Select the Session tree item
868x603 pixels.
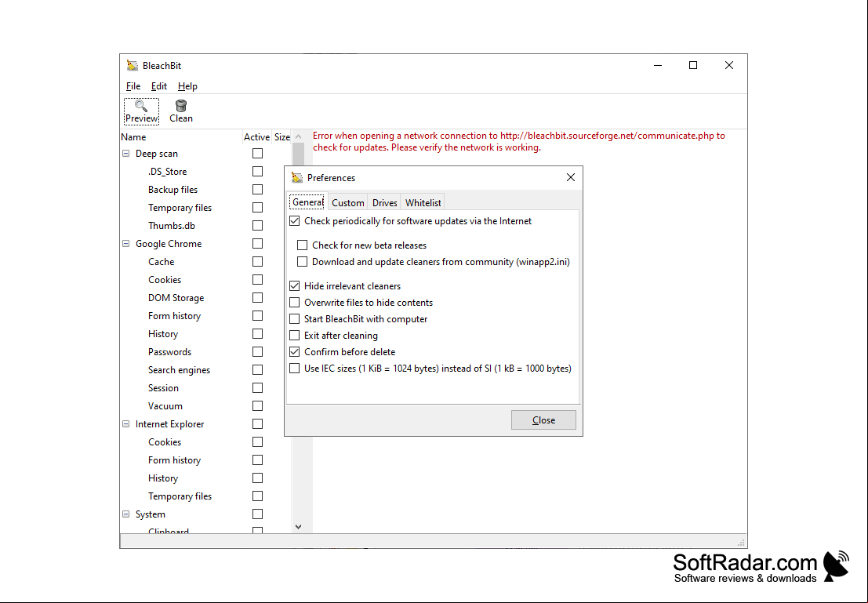point(163,388)
